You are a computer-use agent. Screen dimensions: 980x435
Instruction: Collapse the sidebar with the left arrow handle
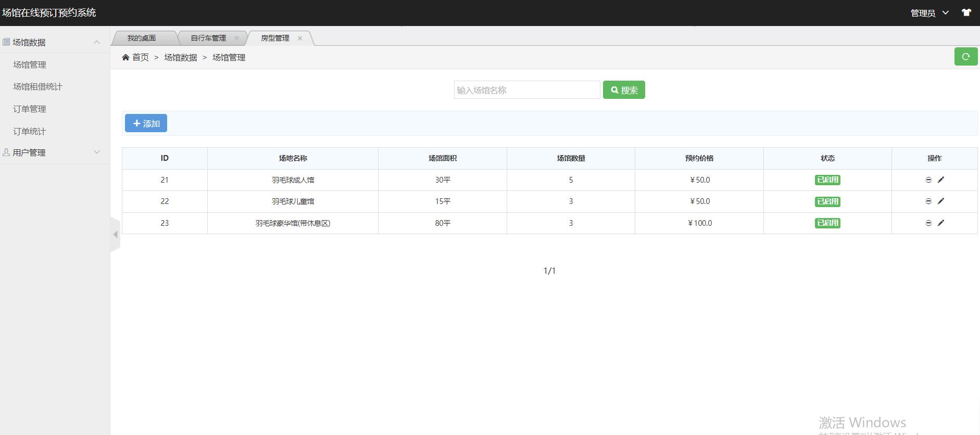pyautogui.click(x=115, y=234)
